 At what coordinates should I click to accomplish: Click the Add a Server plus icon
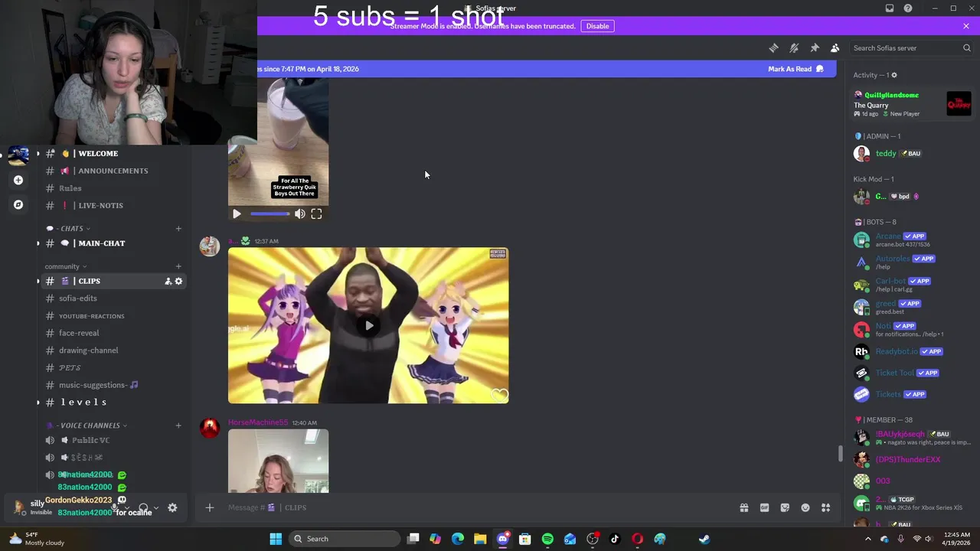point(18,180)
